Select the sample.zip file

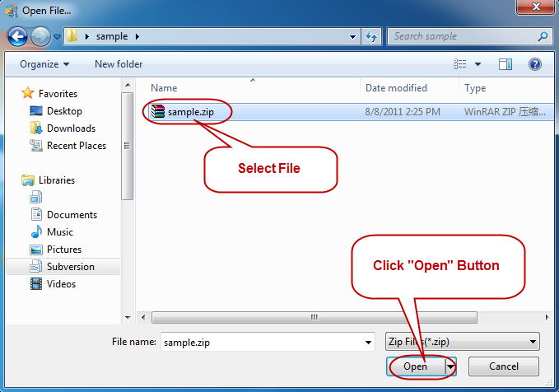(x=191, y=112)
